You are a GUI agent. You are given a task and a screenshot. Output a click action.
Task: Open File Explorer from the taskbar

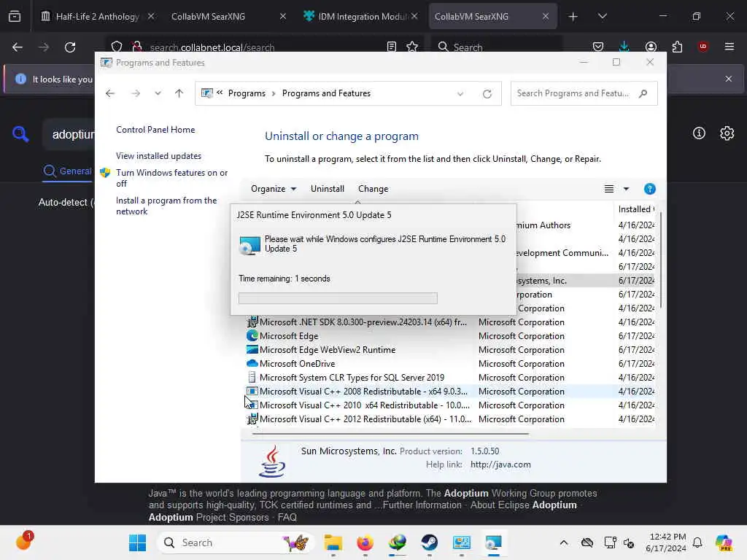coord(333,542)
